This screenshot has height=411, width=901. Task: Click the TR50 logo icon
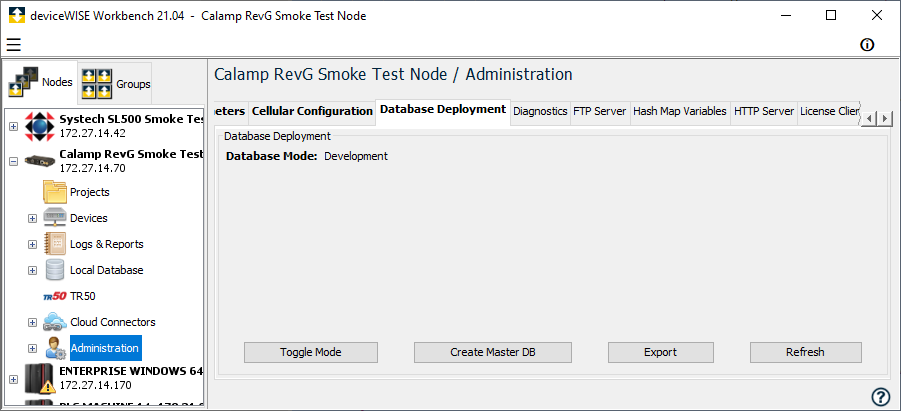[55, 297]
